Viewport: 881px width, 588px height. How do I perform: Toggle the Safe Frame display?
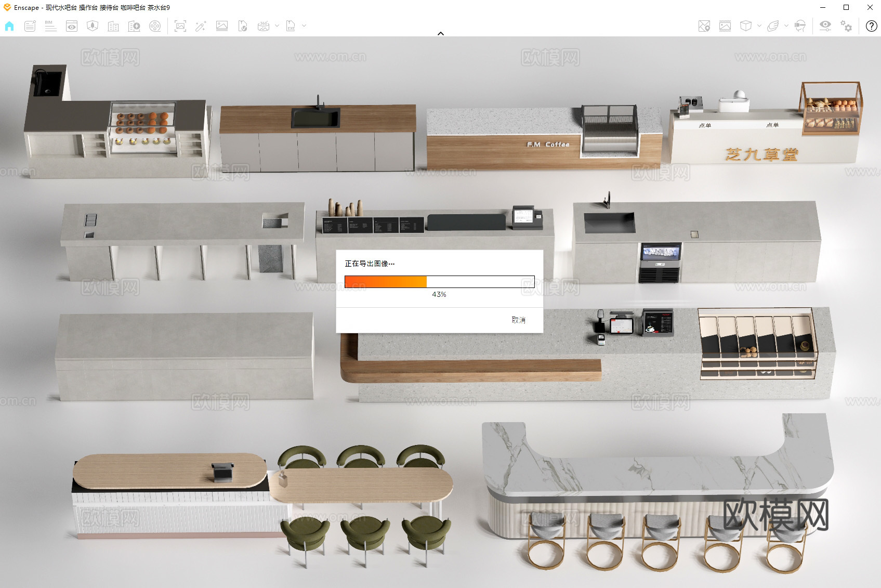[x=725, y=26]
